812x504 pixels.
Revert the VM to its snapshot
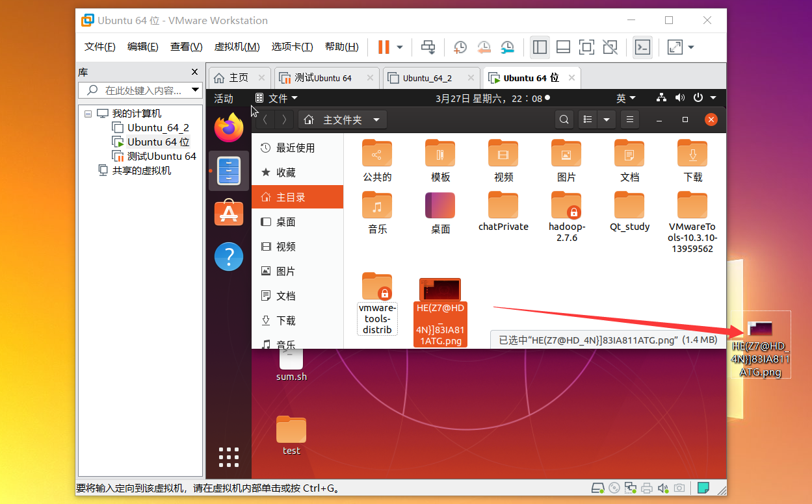(484, 47)
